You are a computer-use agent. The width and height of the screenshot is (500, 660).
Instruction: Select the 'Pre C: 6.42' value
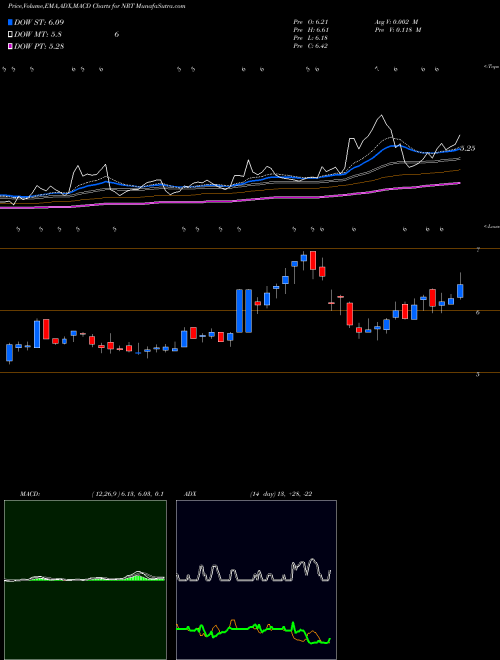point(311,46)
